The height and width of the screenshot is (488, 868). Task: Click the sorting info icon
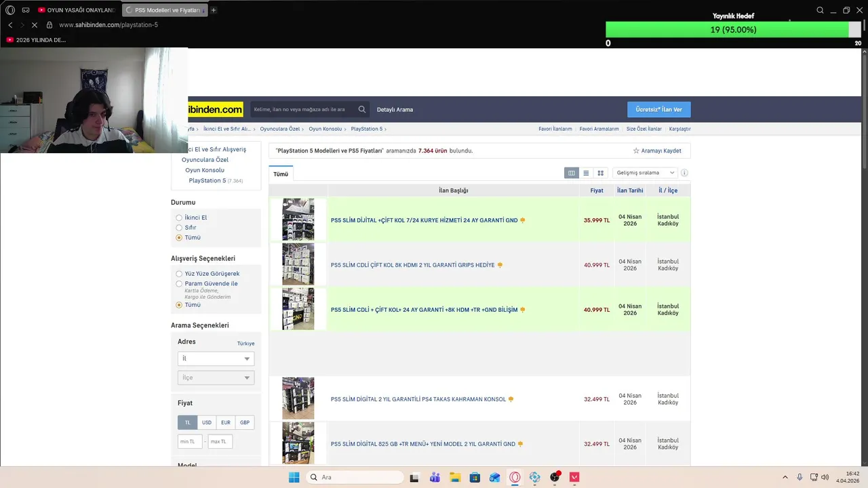click(684, 173)
